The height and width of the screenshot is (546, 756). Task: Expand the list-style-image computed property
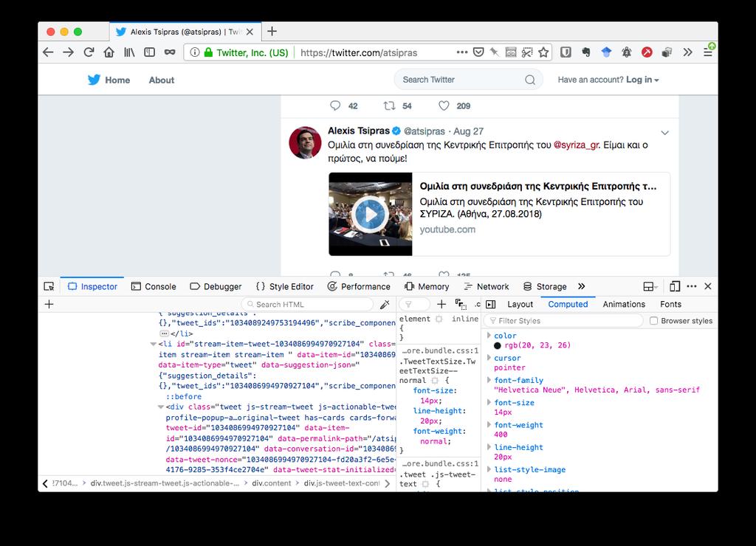coord(489,469)
